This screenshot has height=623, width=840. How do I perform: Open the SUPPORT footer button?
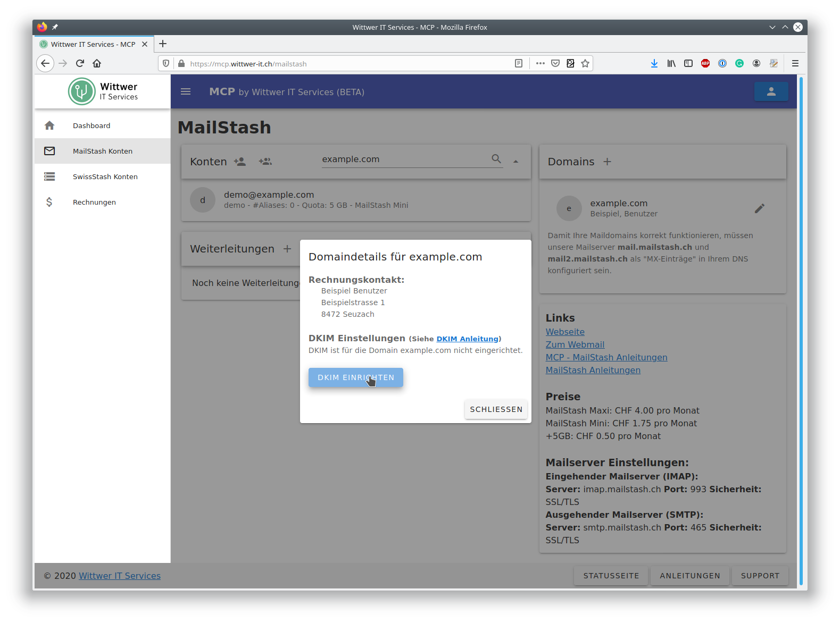point(760,576)
